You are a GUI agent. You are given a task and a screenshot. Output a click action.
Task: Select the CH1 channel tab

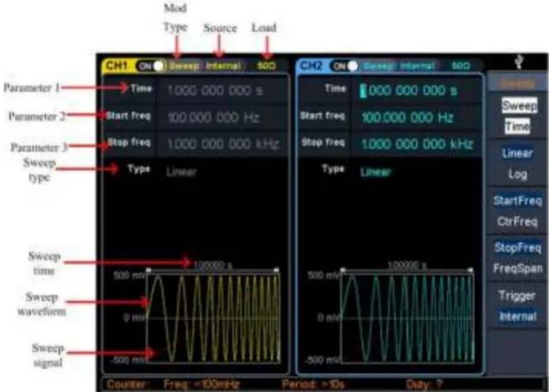click(x=117, y=66)
